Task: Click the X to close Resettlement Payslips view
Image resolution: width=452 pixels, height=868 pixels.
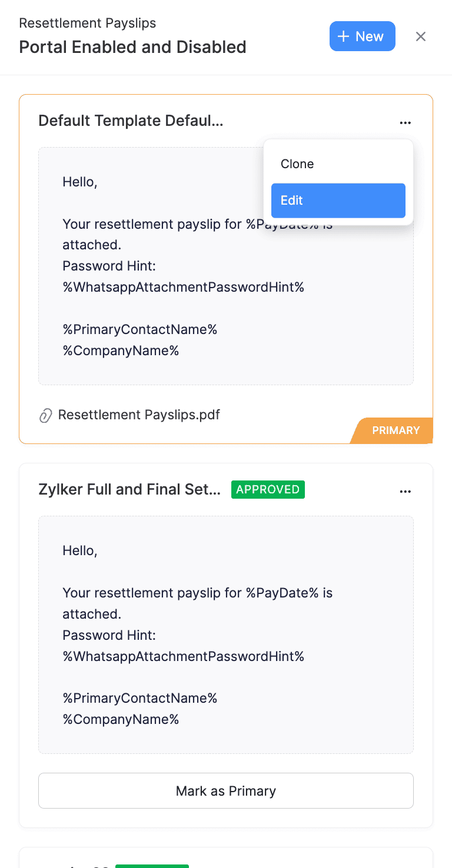Action: [x=421, y=36]
